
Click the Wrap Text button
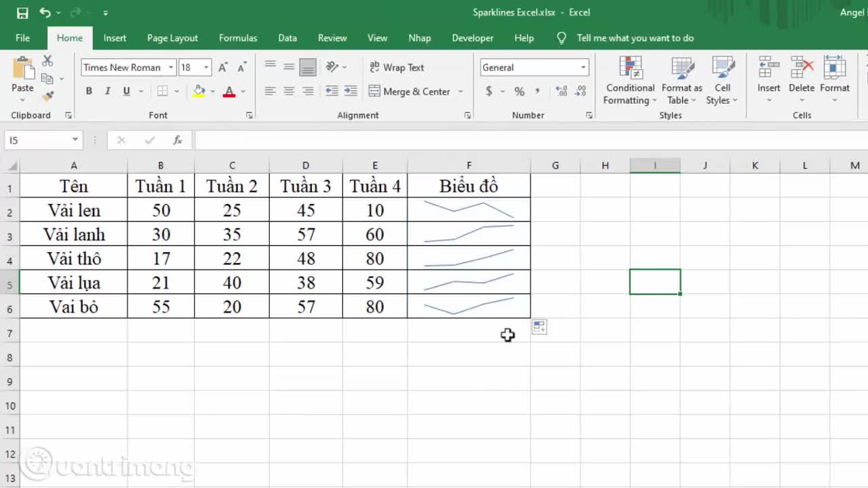397,67
